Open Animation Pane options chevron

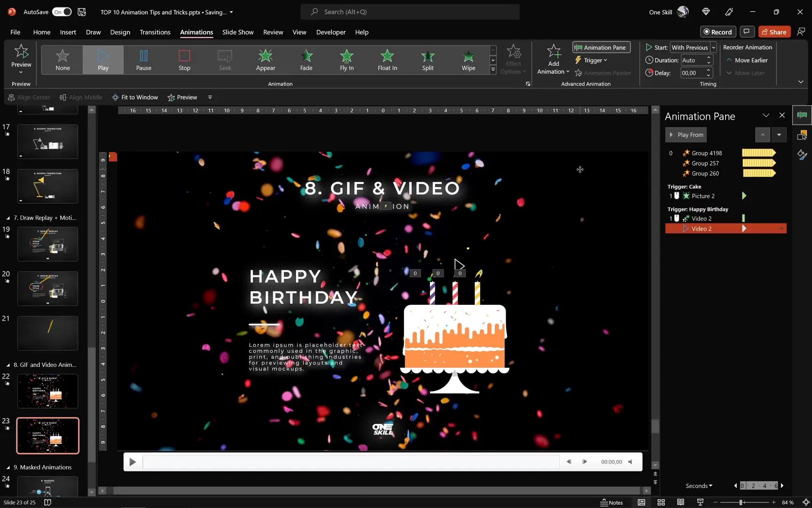(x=766, y=116)
